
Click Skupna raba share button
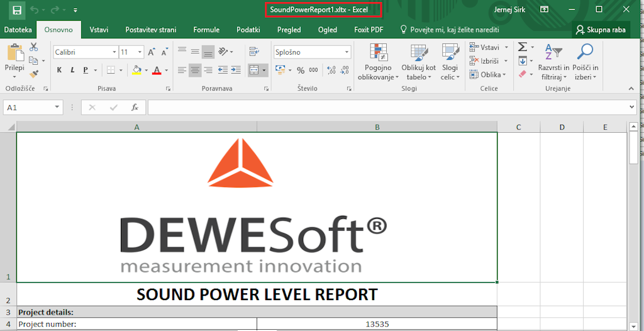pyautogui.click(x=601, y=30)
